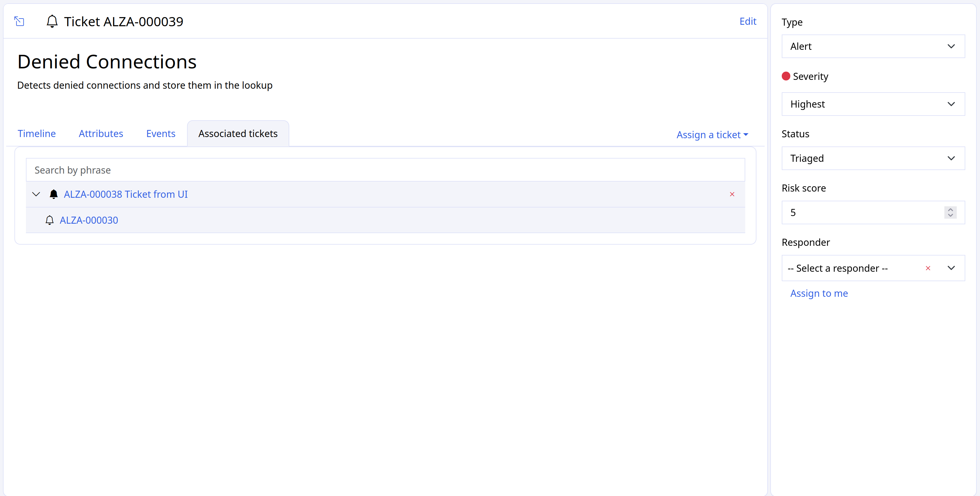Click the expand/pop-out icon at top left

tap(19, 21)
